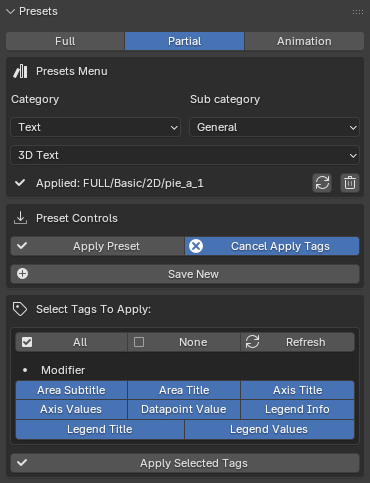The height and width of the screenshot is (483, 370).
Task: Toggle the Datapoint Value tag
Action: pos(184,409)
